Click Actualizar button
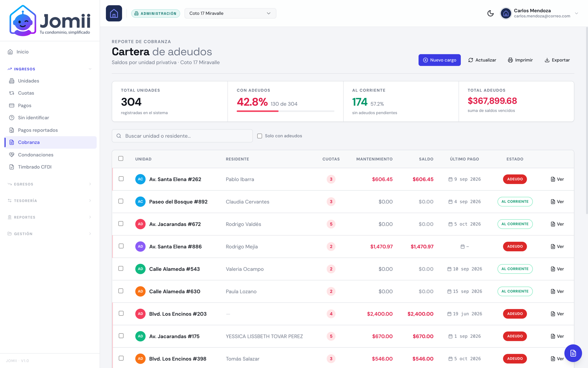 click(x=482, y=60)
